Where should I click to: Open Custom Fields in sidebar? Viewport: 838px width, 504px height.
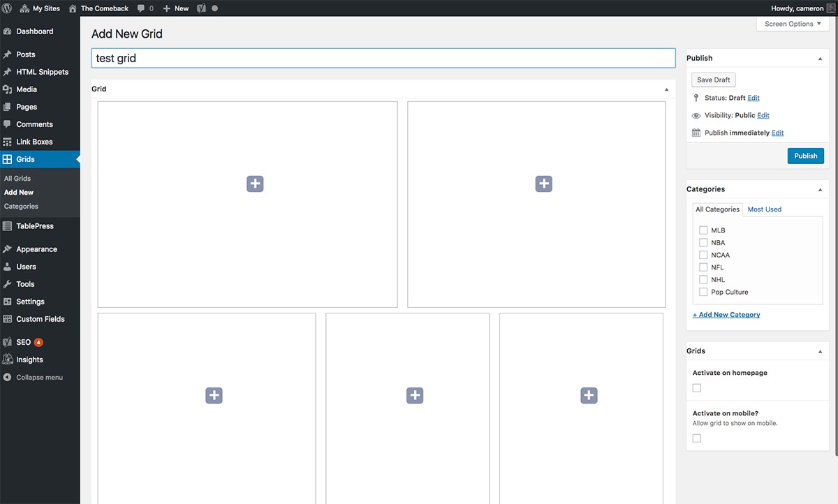point(40,319)
